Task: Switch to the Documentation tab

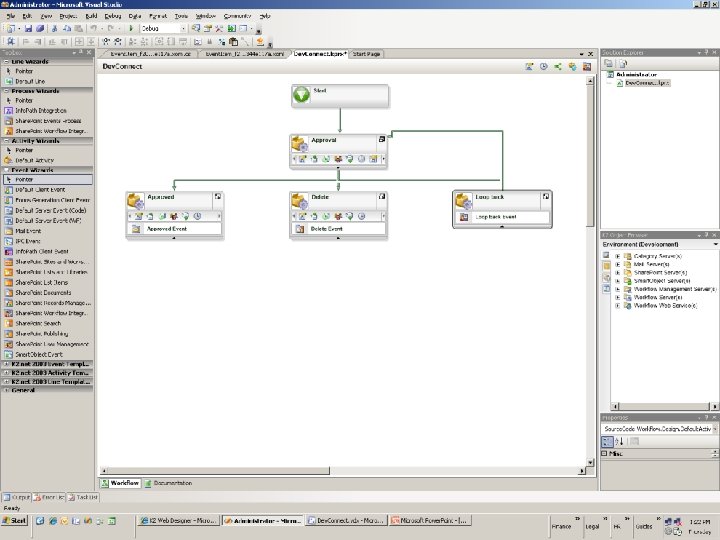Action: point(168,483)
